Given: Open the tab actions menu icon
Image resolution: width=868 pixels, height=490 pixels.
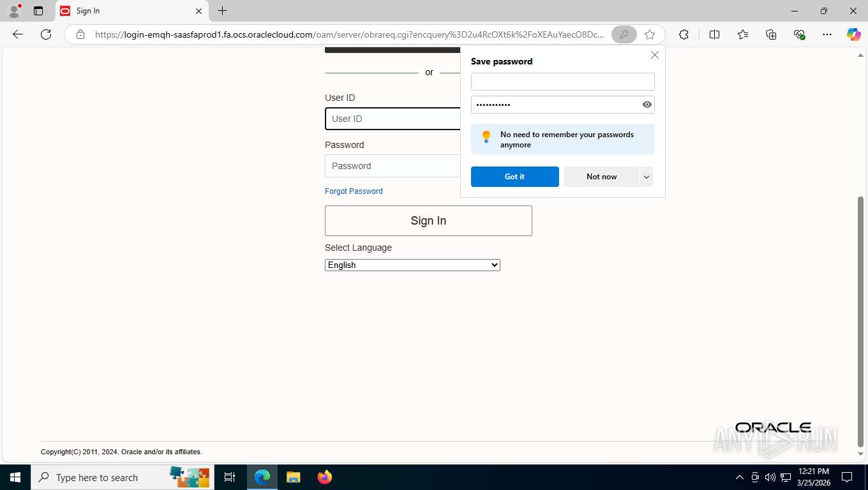Looking at the screenshot, I should 38,11.
